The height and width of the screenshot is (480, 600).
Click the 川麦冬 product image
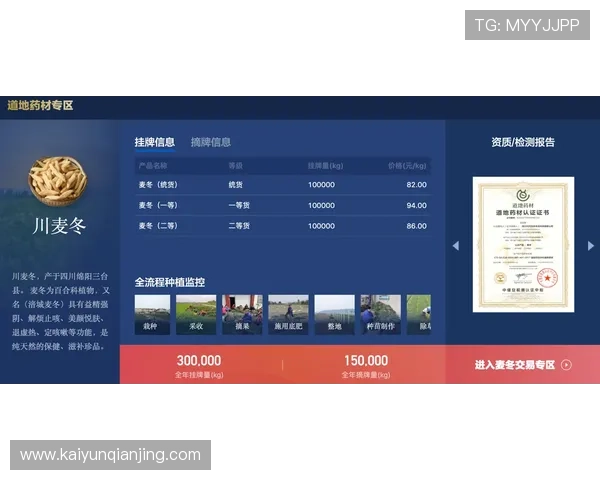pyautogui.click(x=58, y=181)
